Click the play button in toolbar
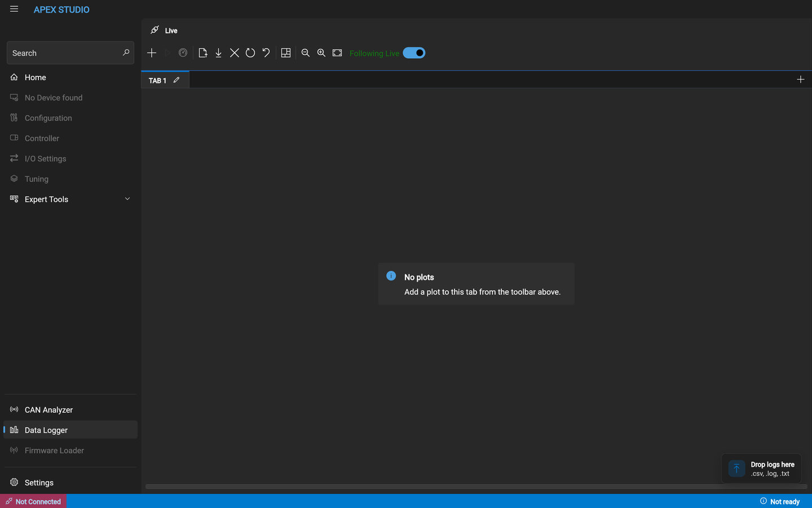812x508 pixels. (167, 52)
